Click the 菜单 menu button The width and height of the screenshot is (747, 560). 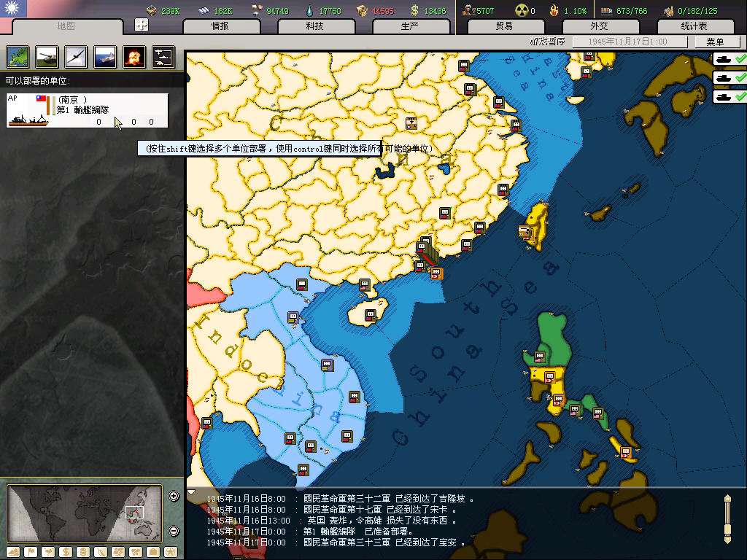pyautogui.click(x=716, y=42)
